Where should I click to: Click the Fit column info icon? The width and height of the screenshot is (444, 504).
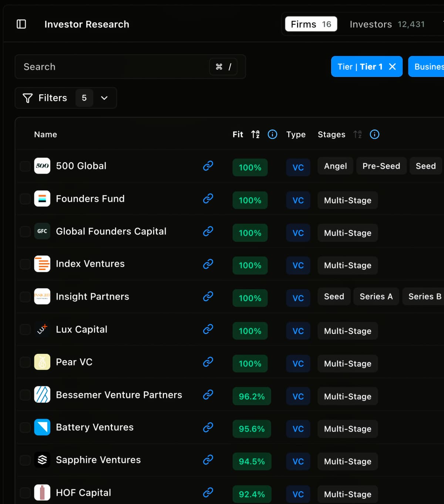point(272,134)
